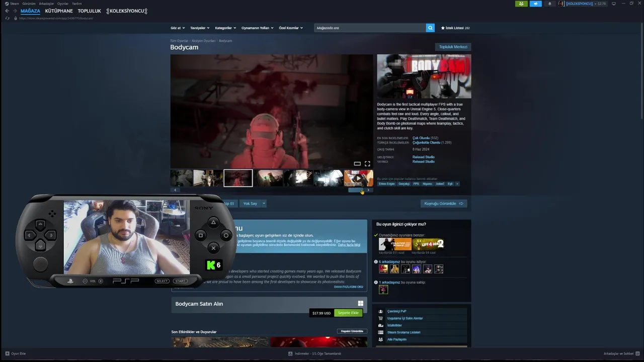Click the friends and chat icon at bottom right
Viewport: 644px width, 362px height.
tap(637, 353)
